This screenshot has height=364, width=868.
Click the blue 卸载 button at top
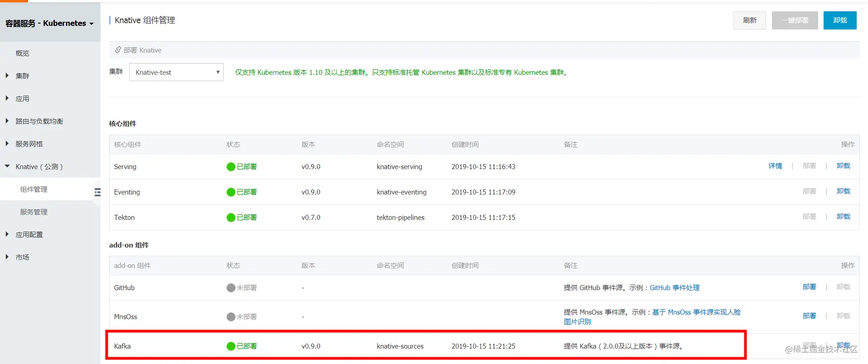(840, 20)
